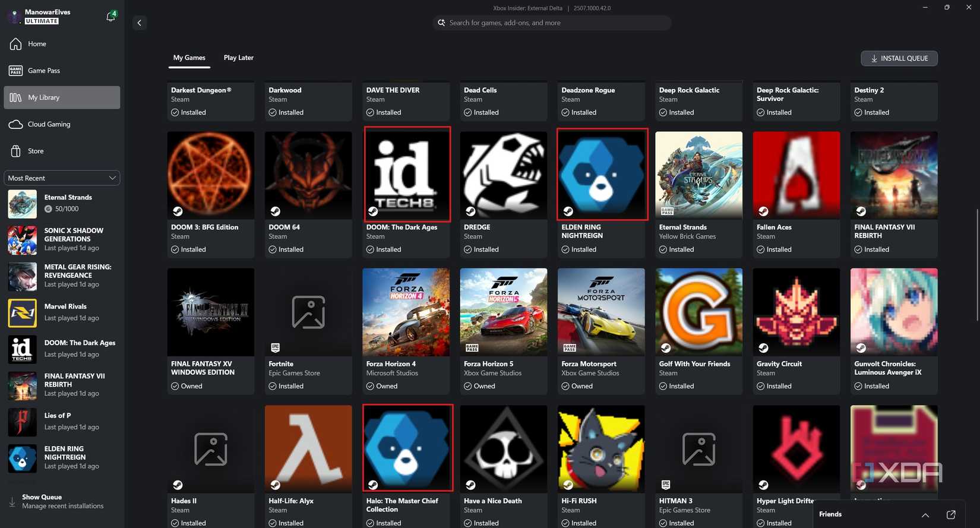Viewport: 980px width, 528px height.
Task: Select Marvel Rivals in recent list
Action: (62, 313)
